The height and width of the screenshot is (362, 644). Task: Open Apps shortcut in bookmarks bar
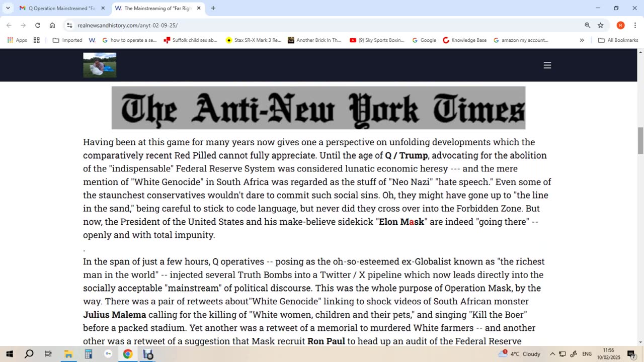(x=17, y=40)
